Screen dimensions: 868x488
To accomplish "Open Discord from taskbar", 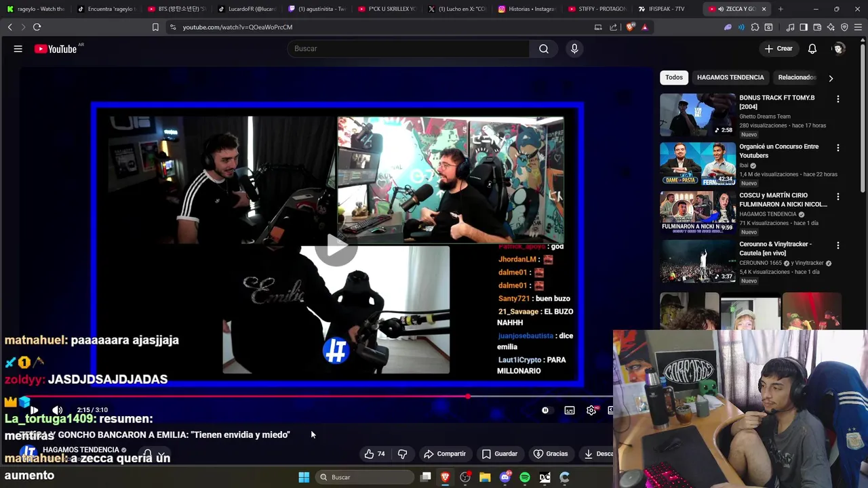I will (x=505, y=477).
